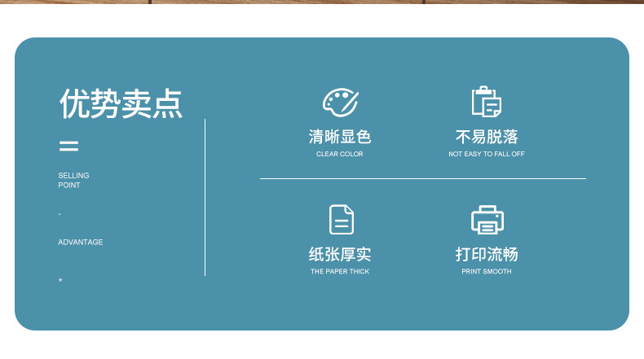Click the 不易脱落 label
Viewport: 644px width, 359px height.
tap(487, 137)
